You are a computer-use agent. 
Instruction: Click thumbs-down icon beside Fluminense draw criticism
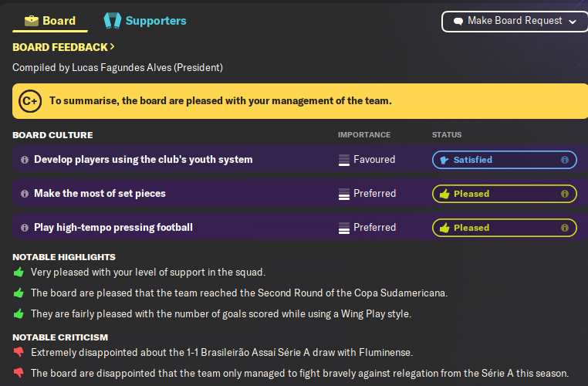19,353
